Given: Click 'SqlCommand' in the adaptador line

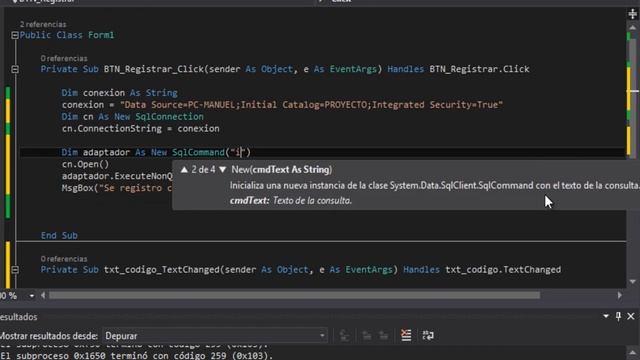Looking at the screenshot, I should coord(198,152).
